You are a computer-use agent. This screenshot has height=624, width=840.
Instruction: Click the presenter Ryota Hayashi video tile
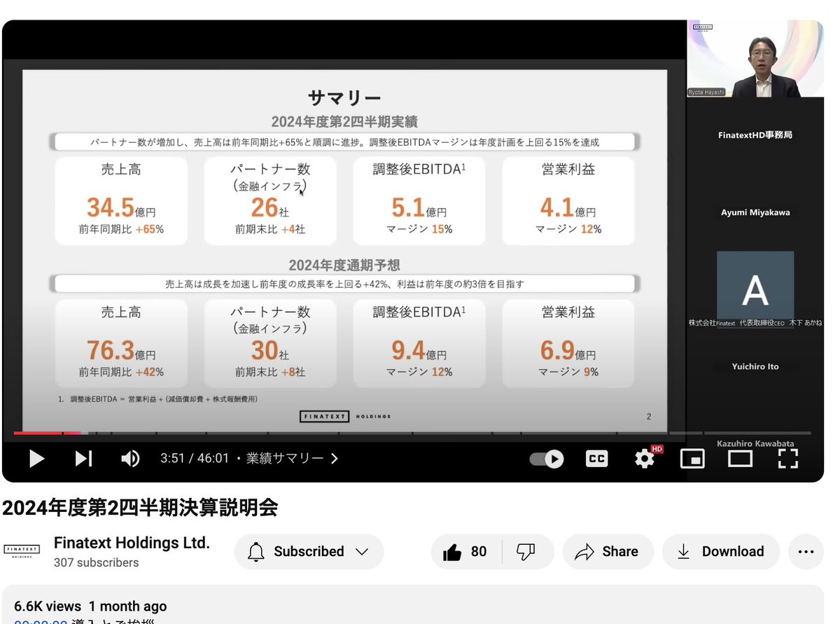[755, 59]
